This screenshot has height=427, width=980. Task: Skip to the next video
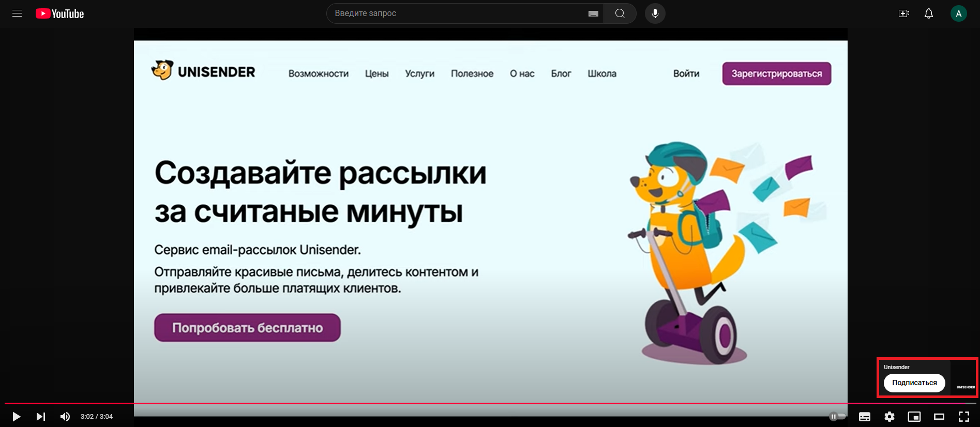pyautogui.click(x=41, y=417)
